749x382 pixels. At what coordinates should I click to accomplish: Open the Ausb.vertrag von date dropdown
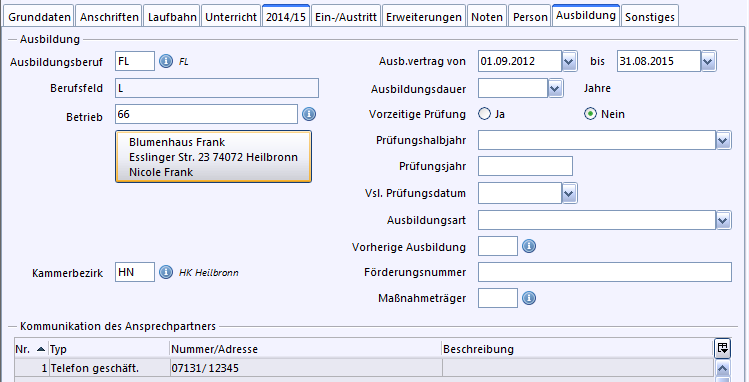click(569, 61)
